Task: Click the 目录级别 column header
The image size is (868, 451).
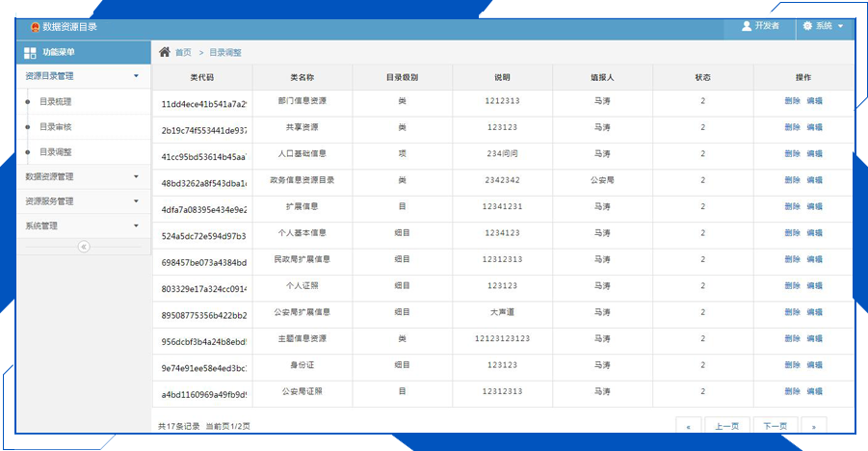Action: pyautogui.click(x=403, y=77)
